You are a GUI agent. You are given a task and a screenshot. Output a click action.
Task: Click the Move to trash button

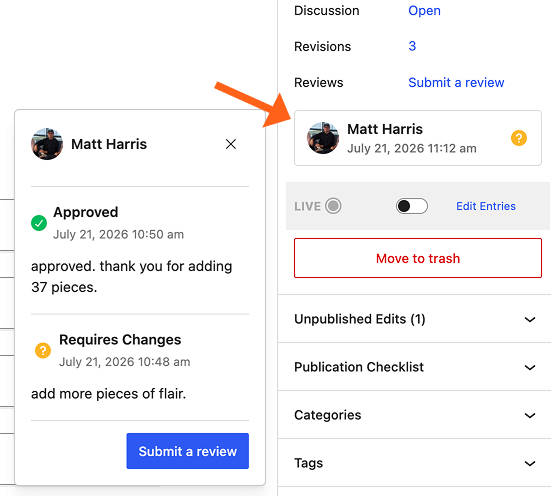click(x=418, y=258)
